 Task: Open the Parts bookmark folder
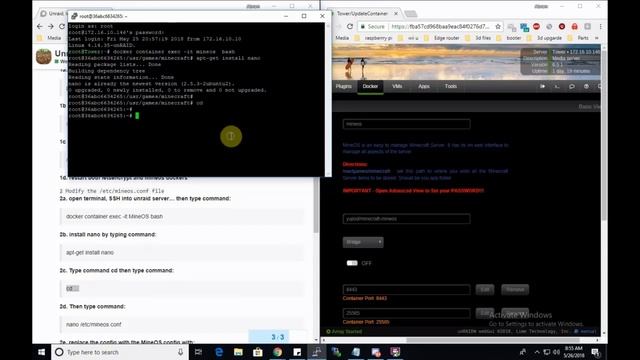[x=579, y=38]
